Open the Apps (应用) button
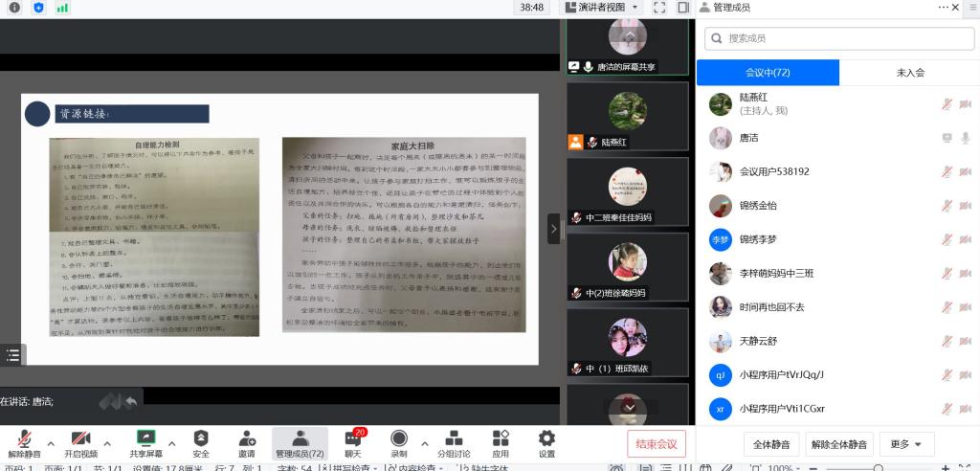 [500, 443]
